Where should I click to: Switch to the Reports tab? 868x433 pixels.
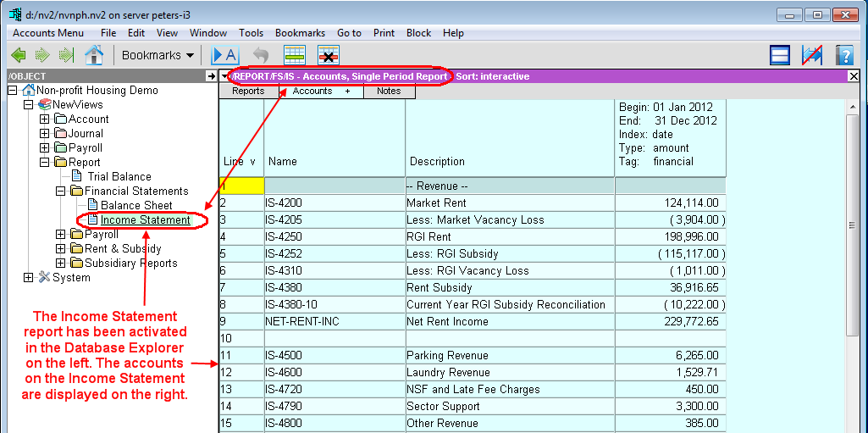pyautogui.click(x=248, y=92)
